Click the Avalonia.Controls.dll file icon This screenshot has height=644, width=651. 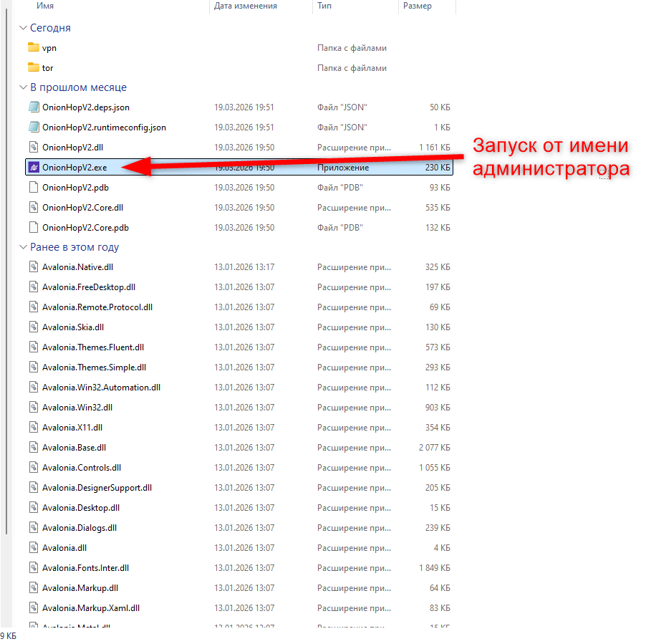pyautogui.click(x=34, y=468)
